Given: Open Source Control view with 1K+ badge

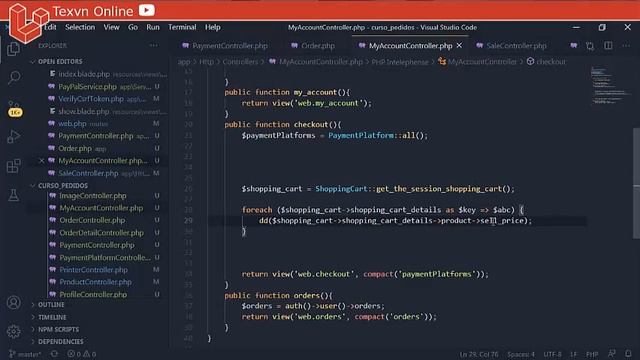Looking at the screenshot, I should coord(14,109).
